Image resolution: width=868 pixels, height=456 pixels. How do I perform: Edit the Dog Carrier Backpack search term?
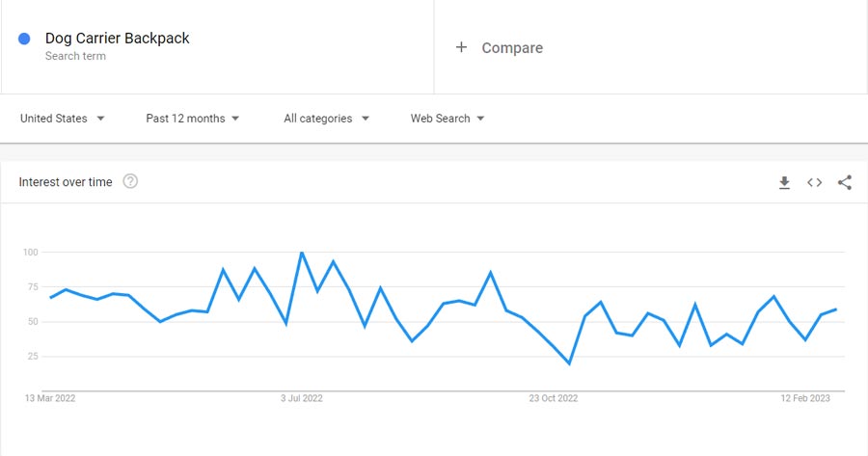(x=117, y=39)
